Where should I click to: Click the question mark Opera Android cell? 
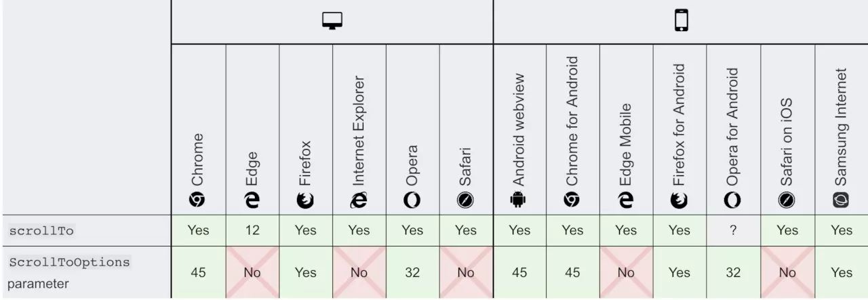coord(733,230)
